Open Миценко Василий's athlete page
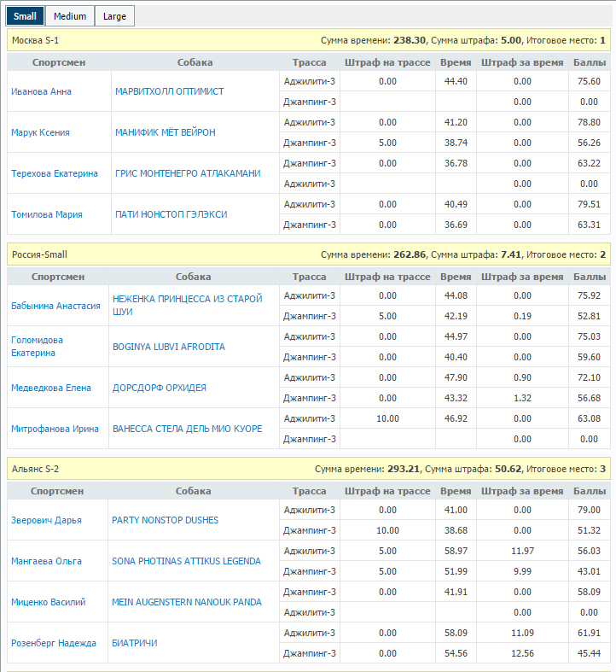The image size is (616, 672). 49,602
